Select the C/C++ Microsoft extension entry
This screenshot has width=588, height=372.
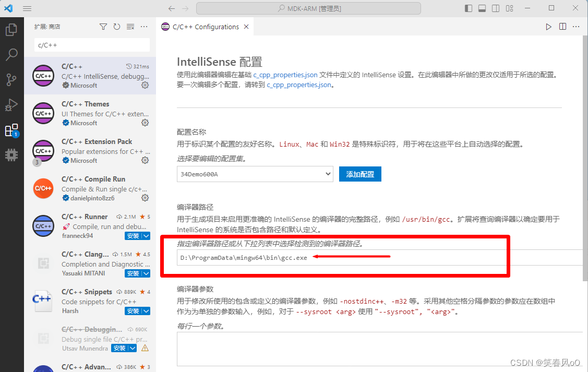(90, 76)
